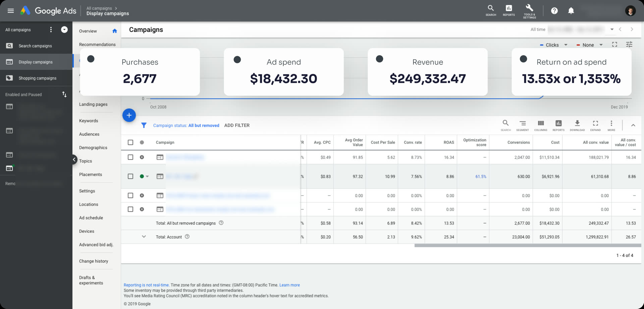
Task: Click the funnel filter icon
Action: [144, 125]
